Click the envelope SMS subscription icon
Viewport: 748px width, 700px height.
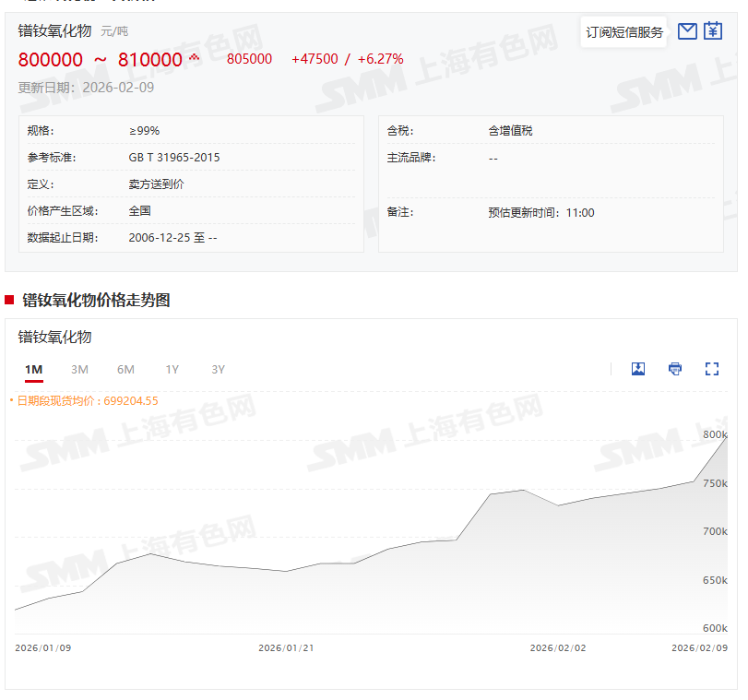coord(687,31)
